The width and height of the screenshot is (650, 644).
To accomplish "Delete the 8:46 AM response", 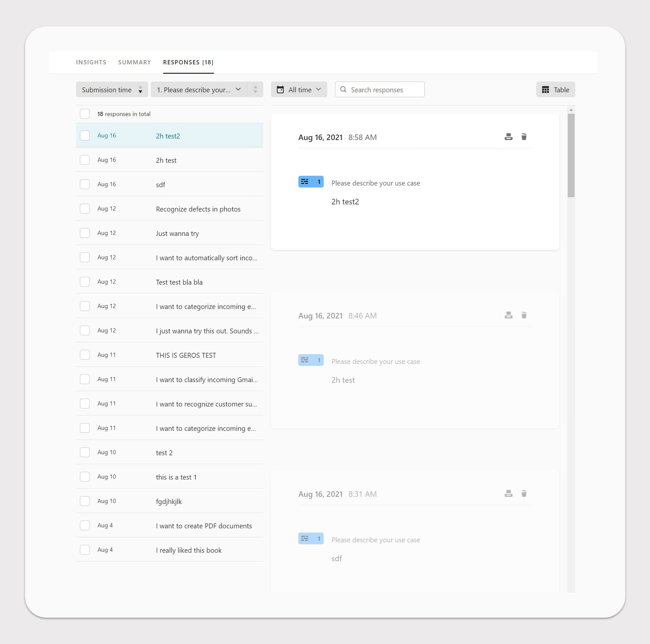I will pos(524,315).
